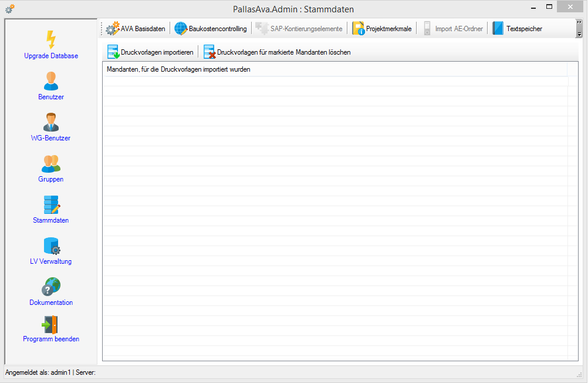Open the Gruppen group icon
The height and width of the screenshot is (383, 588).
tap(51, 164)
